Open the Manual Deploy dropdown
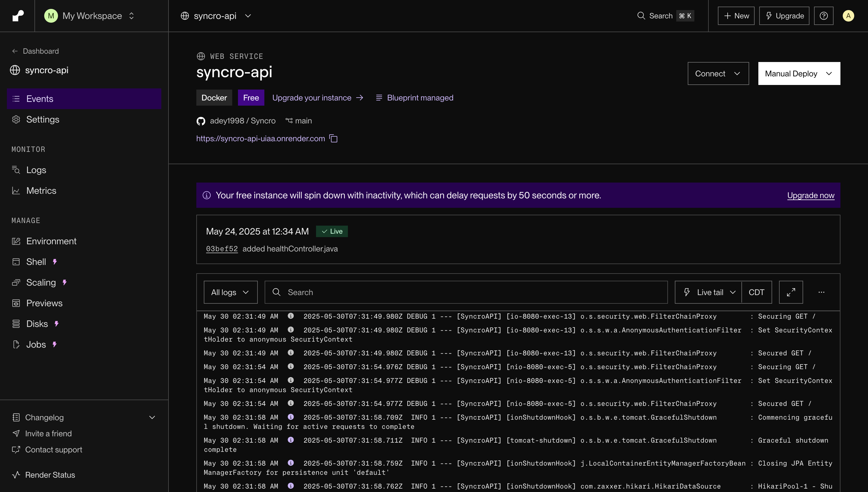The height and width of the screenshot is (492, 868). point(799,73)
